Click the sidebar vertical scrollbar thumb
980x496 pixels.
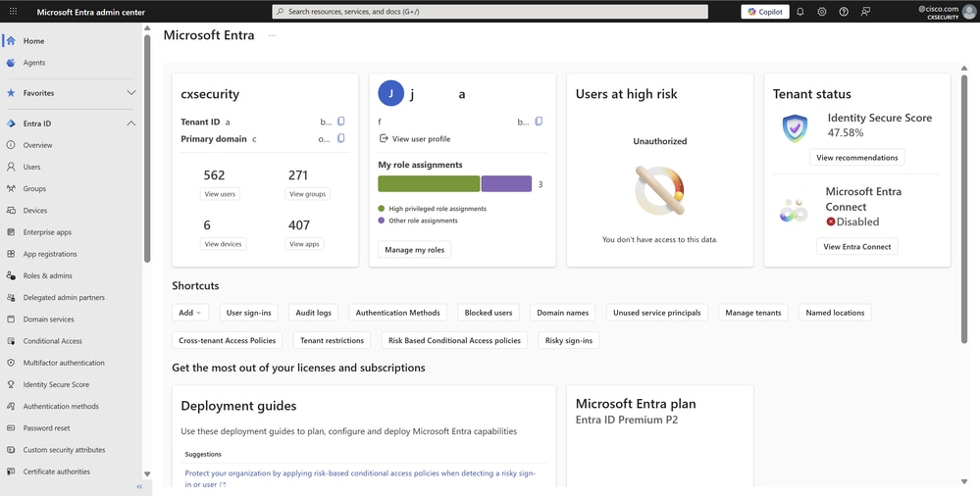(147, 148)
